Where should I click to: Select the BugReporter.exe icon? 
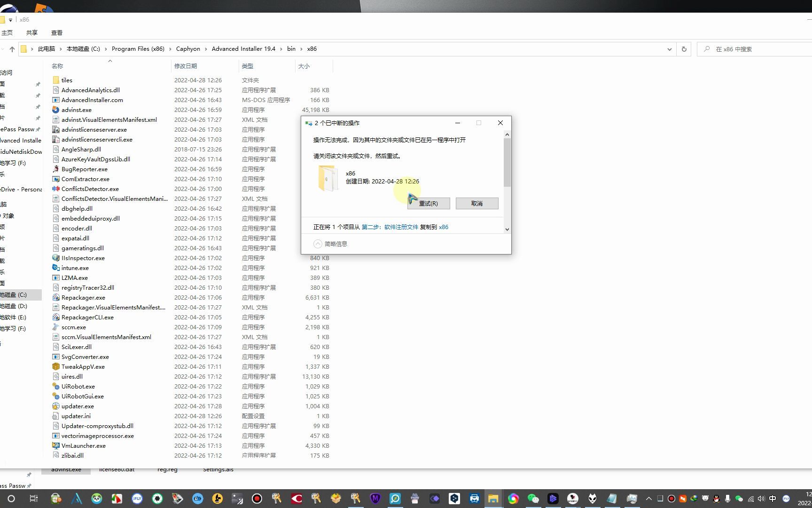pos(56,169)
